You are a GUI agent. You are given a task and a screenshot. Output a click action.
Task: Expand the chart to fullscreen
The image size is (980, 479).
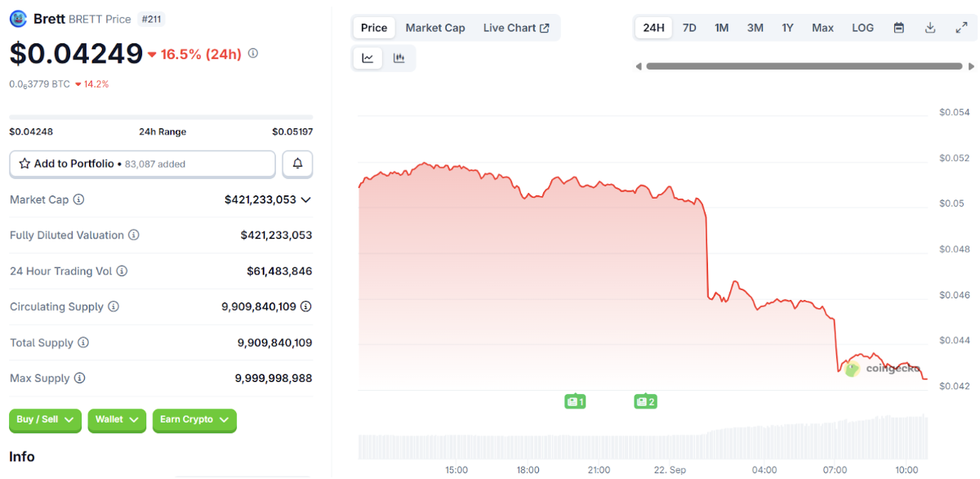tap(961, 28)
